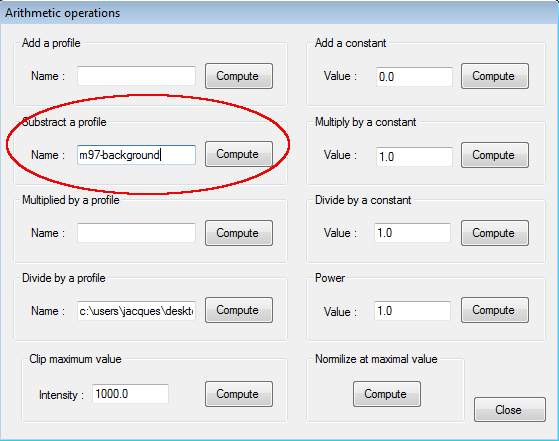Click the Add a constant Value field
The height and width of the screenshot is (441, 559).
coord(414,77)
